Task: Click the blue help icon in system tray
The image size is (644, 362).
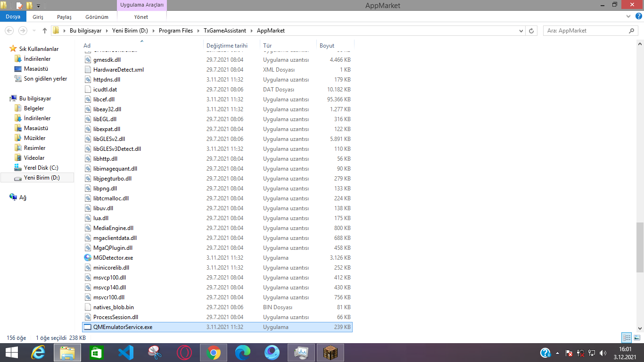Action: 545,353
